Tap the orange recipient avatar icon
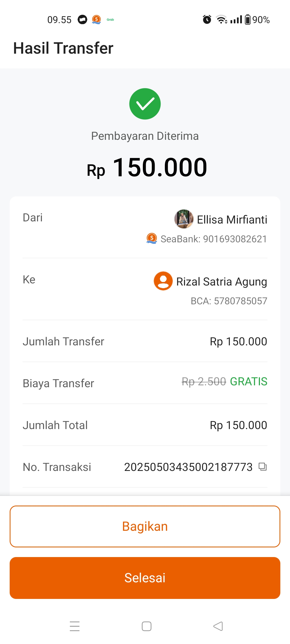The width and height of the screenshot is (290, 644). pos(163,281)
